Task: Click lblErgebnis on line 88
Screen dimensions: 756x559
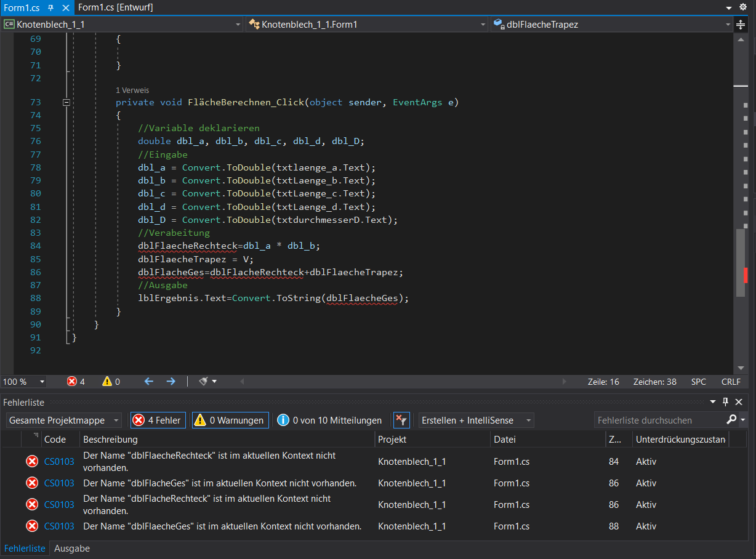Action: [168, 298]
